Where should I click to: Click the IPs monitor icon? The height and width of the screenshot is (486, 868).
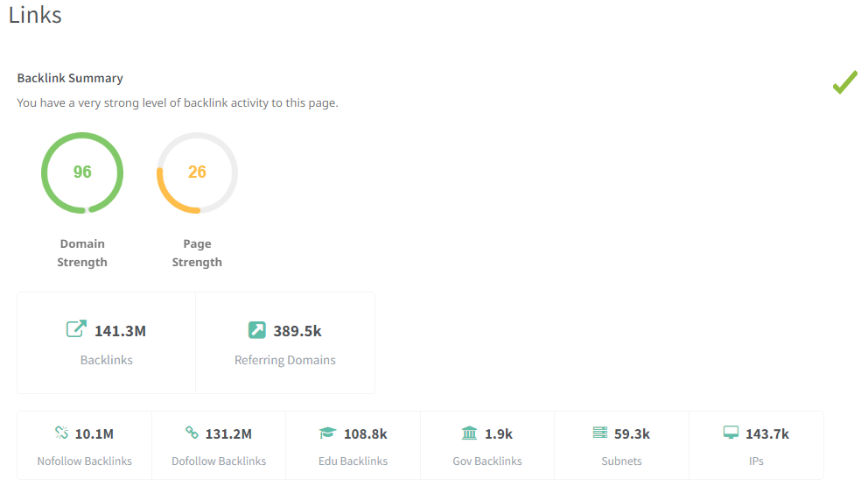pos(731,433)
